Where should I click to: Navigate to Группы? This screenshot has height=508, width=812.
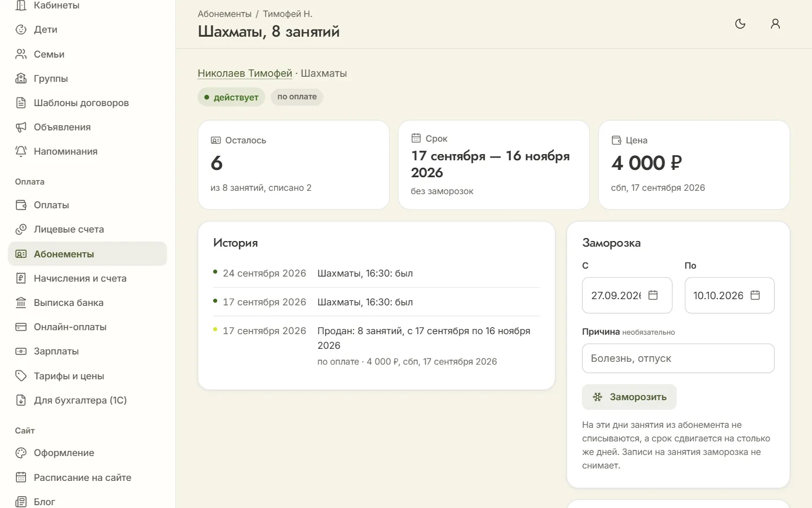pyautogui.click(x=87, y=78)
